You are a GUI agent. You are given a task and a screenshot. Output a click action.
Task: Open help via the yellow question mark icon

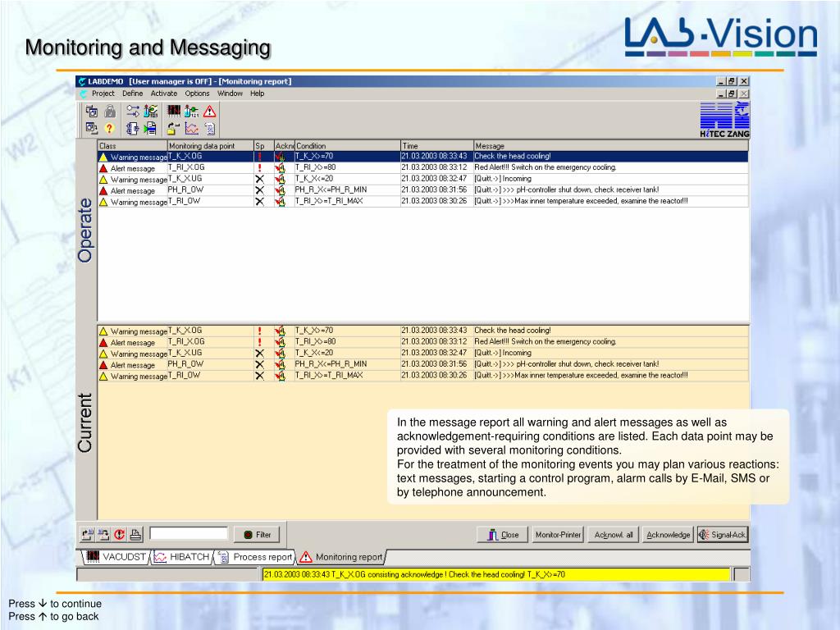click(x=109, y=128)
